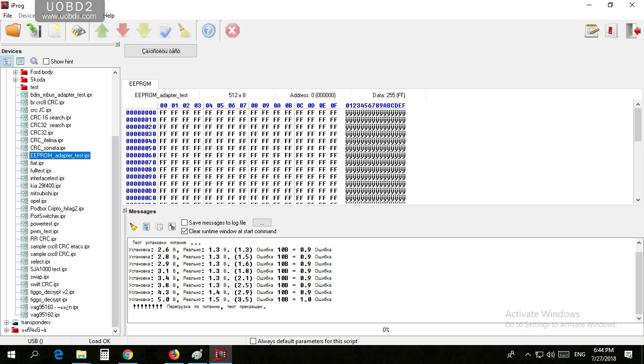Open the File menu
The height and width of the screenshot is (364, 644).
(x=8, y=16)
